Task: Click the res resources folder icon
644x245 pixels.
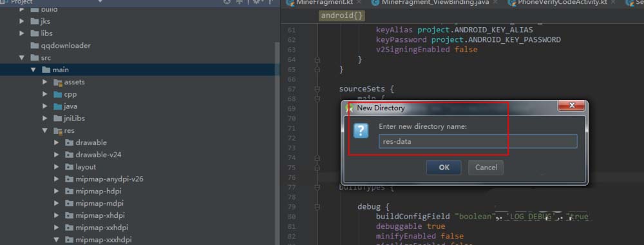Action: 57,131
